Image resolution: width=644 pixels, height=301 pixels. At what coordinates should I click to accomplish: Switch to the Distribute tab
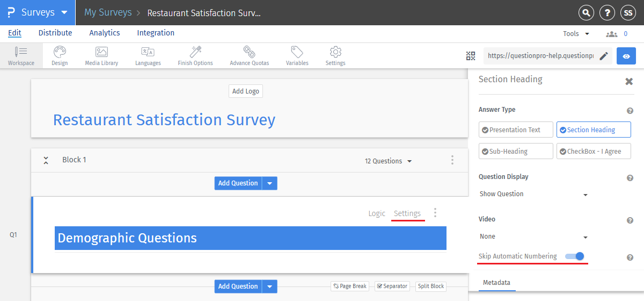(55, 33)
